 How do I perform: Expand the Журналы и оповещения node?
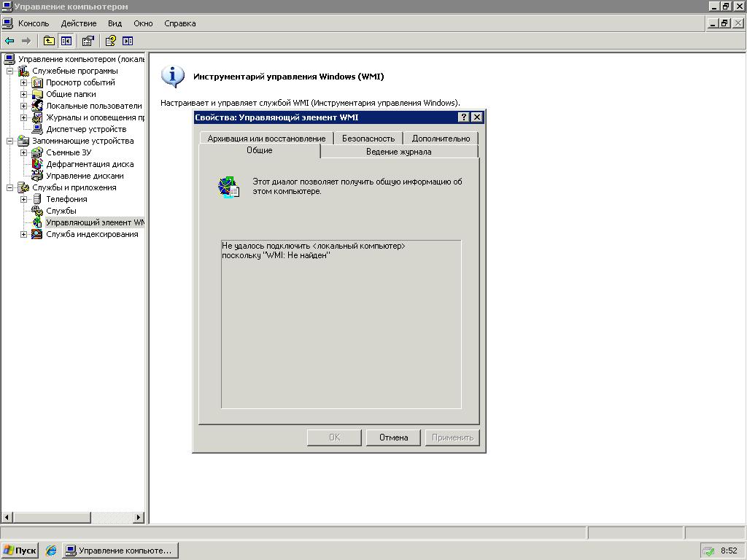click(x=23, y=117)
